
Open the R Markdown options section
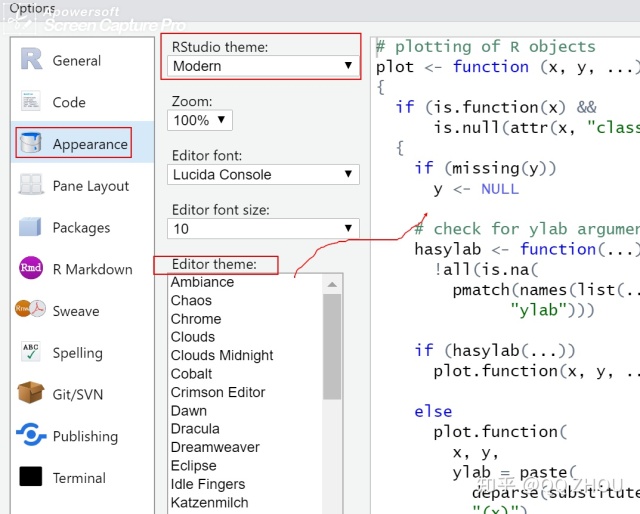click(x=82, y=268)
